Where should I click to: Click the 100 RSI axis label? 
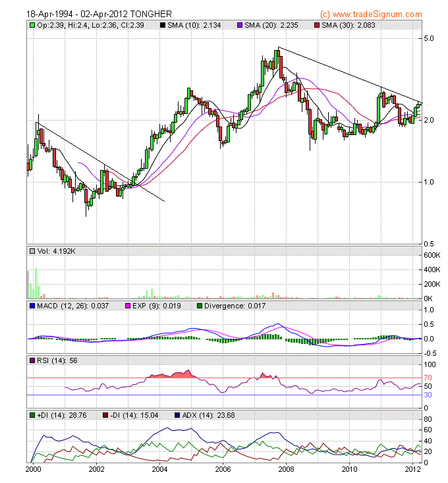pos(430,364)
